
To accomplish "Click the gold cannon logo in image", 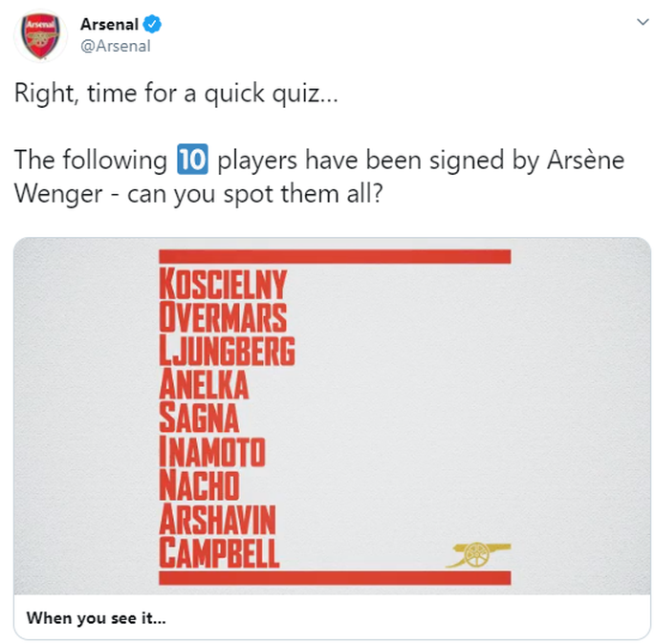I will pos(478,555).
